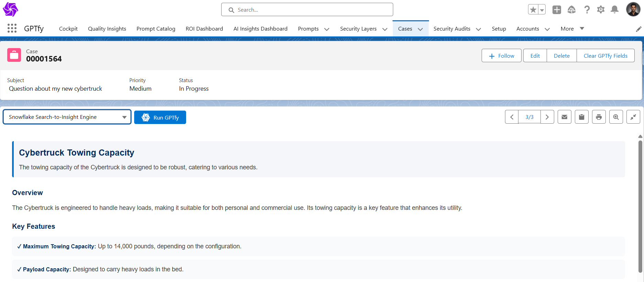Click the email response envelope icon
This screenshot has height=282, width=644.
coord(564,117)
